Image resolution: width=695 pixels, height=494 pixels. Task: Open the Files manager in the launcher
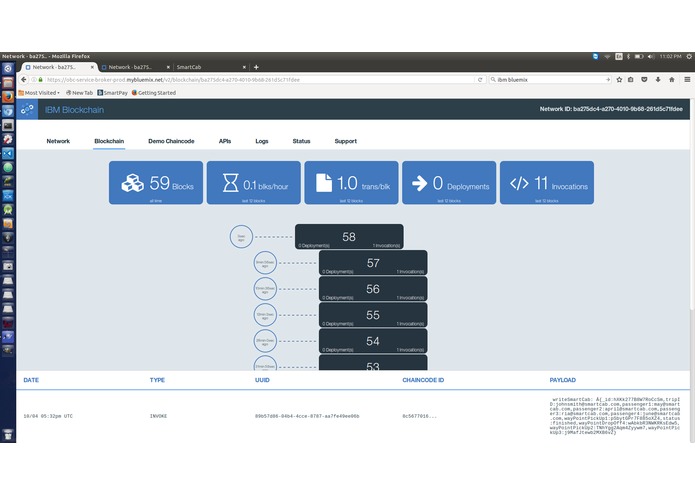8,83
